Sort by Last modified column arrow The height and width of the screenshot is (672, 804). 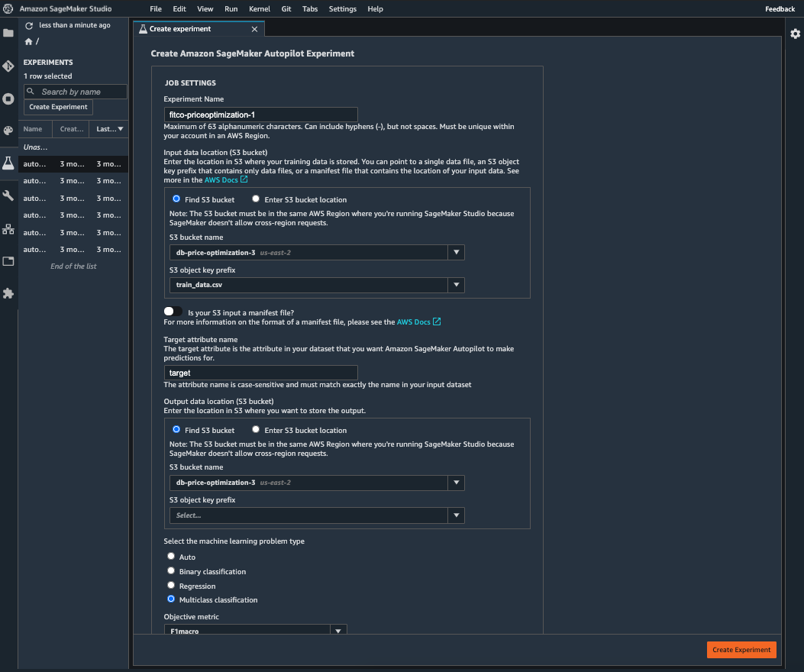pyautogui.click(x=121, y=129)
